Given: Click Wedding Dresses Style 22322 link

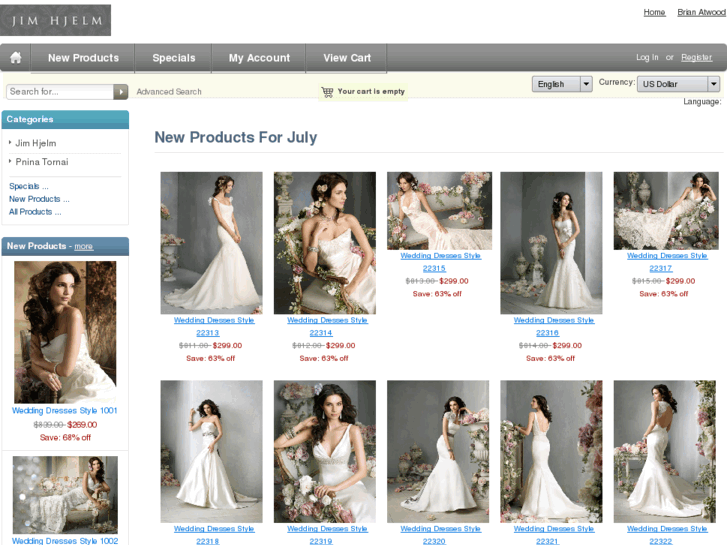Looking at the screenshot, I should (x=667, y=535).
